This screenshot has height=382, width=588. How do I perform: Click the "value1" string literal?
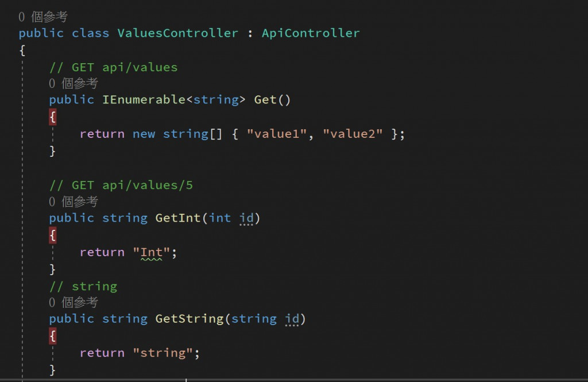click(x=277, y=134)
